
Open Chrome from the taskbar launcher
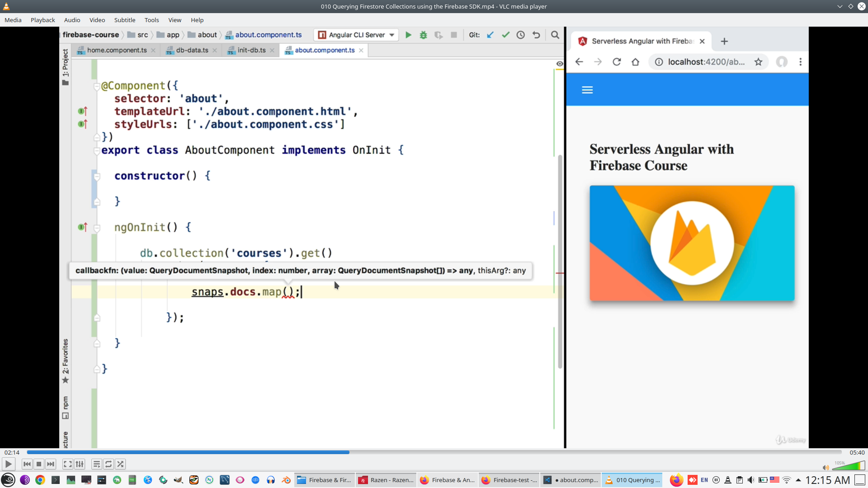click(x=40, y=480)
